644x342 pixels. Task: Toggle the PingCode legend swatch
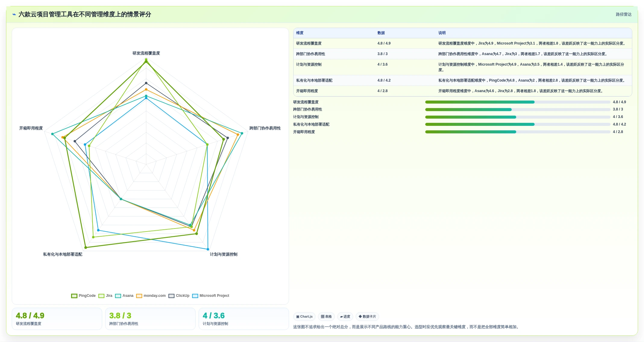[74, 296]
